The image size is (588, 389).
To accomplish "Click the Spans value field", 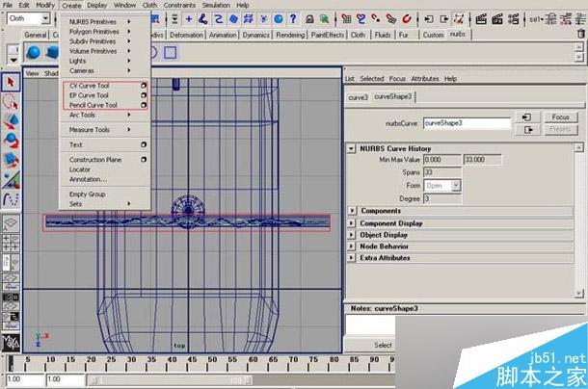I will 441,172.
